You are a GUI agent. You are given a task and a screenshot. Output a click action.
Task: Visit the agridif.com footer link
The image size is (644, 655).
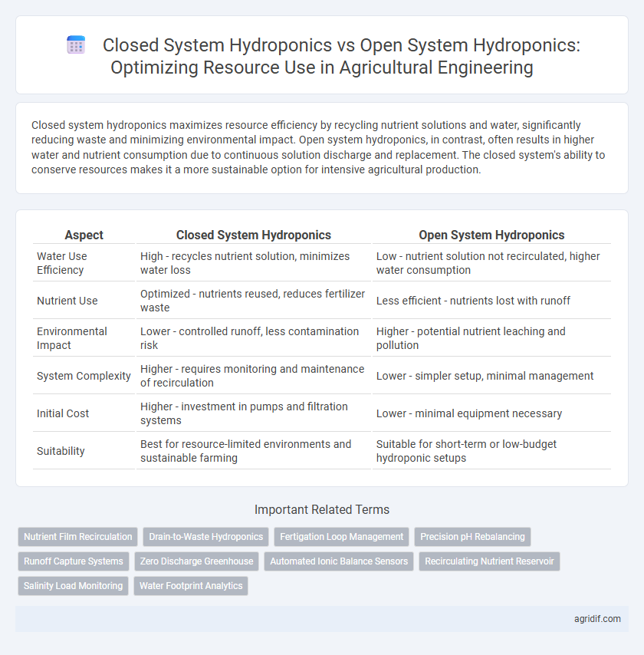click(597, 619)
